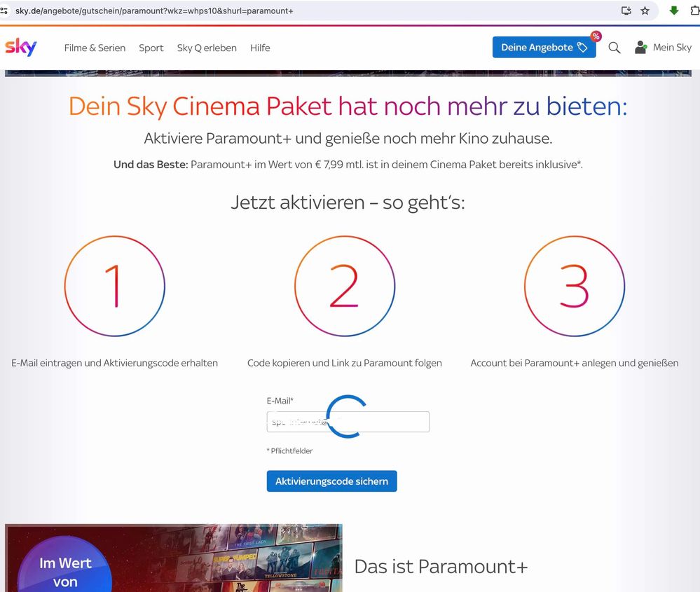
Task: Open Mein Sky account link
Action: pyautogui.click(x=672, y=48)
